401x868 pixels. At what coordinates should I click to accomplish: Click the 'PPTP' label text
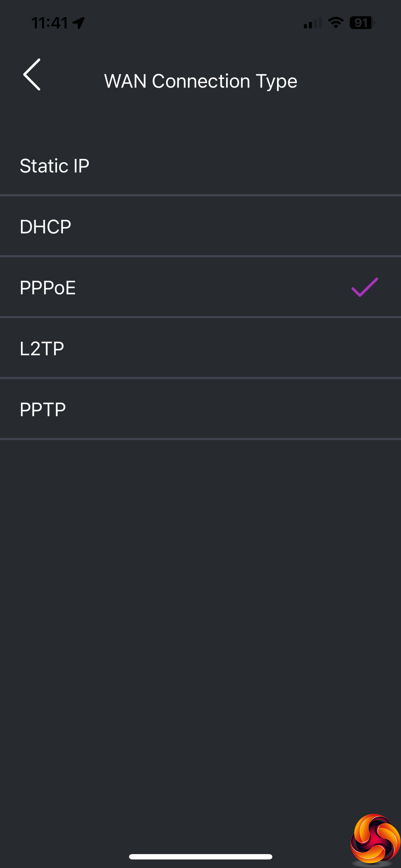(43, 409)
